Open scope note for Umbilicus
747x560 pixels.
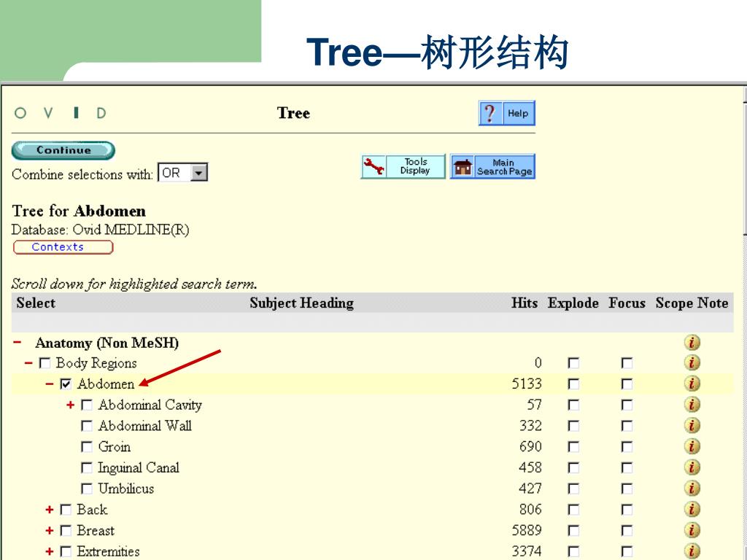click(x=692, y=489)
